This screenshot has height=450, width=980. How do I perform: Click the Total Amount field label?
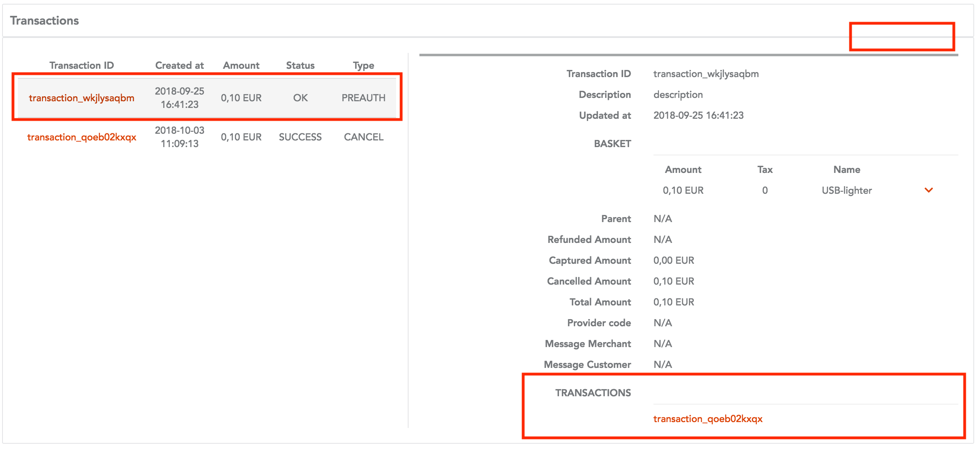click(600, 302)
